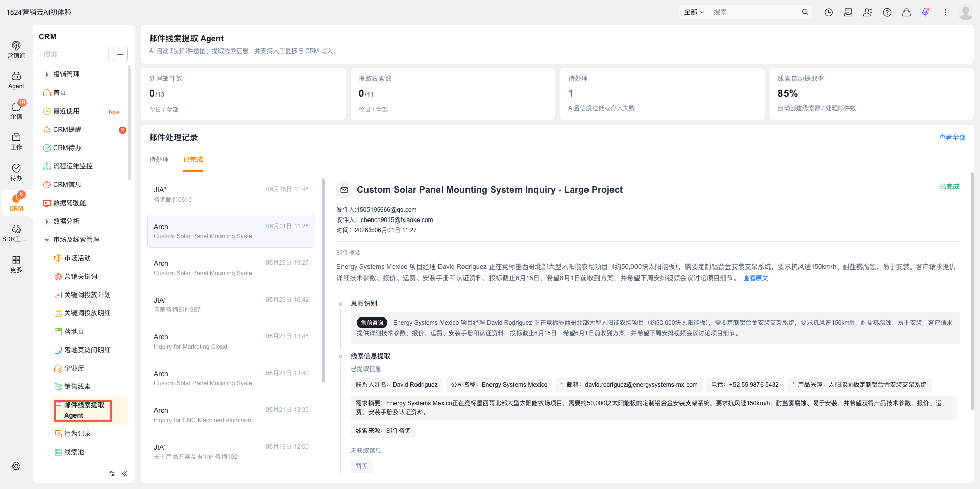Viewport: 980px width, 489px height.
Task: Open the 销售线索 menu item
Action: pos(77,387)
